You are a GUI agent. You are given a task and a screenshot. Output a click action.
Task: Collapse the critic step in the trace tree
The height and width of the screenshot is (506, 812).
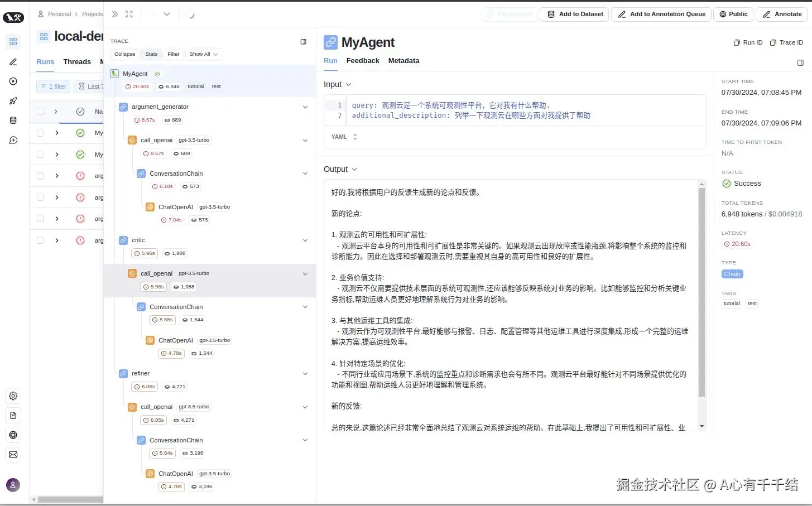click(305, 240)
